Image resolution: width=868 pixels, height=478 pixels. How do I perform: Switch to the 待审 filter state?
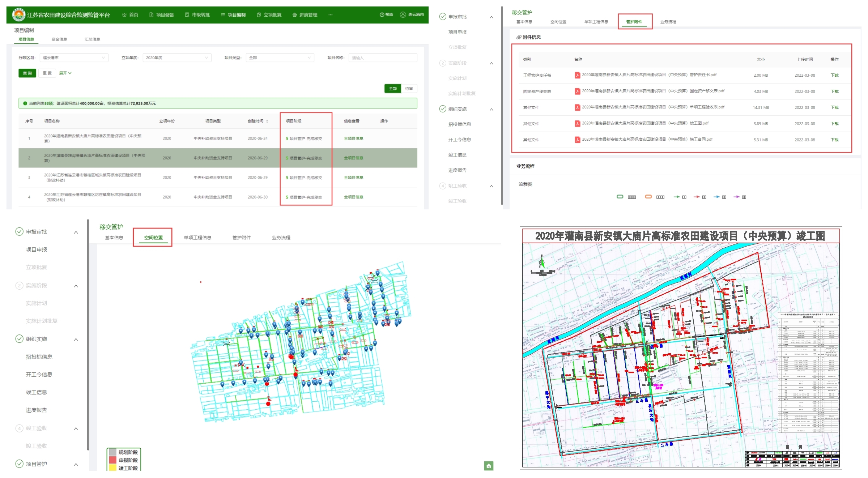pyautogui.click(x=409, y=88)
